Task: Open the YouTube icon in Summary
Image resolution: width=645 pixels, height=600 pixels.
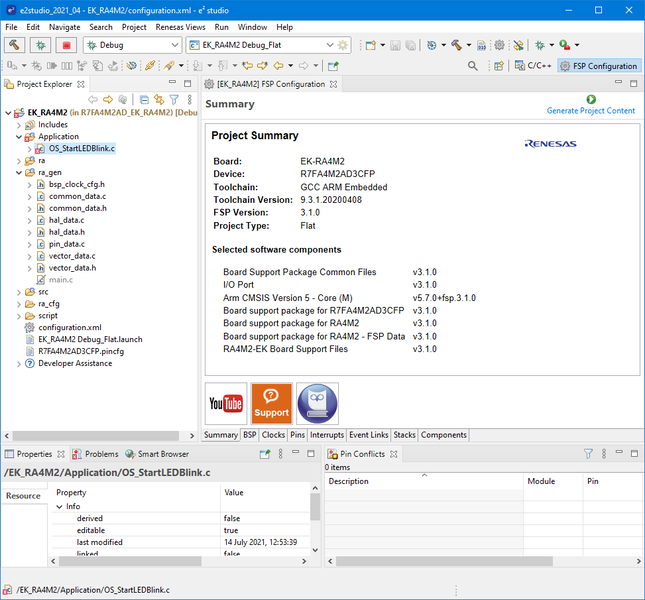Action: point(226,403)
